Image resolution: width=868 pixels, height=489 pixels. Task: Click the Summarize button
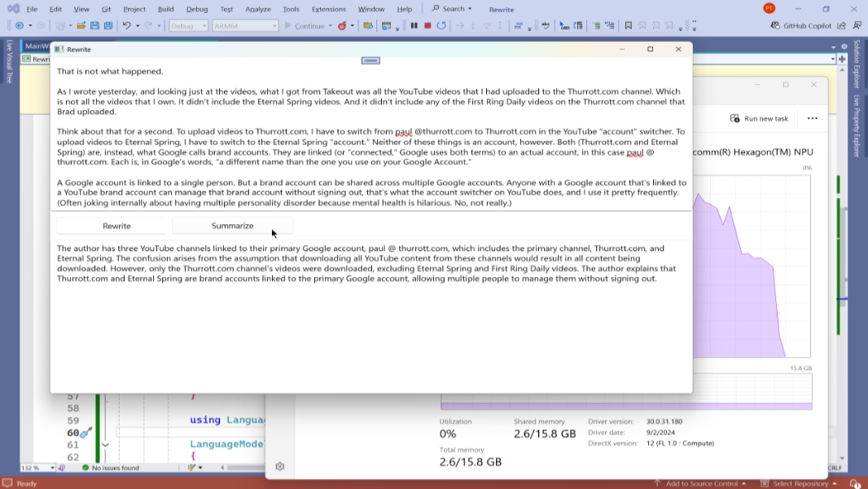point(232,226)
